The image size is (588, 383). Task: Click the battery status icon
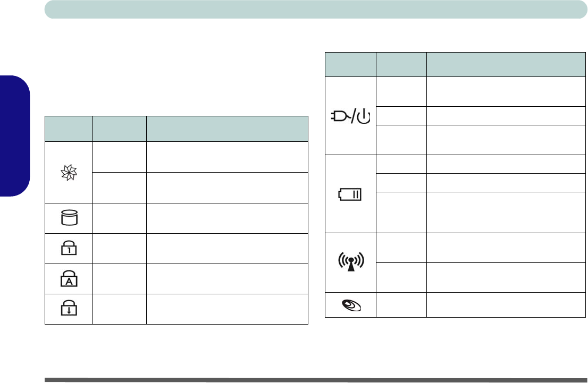pos(350,195)
